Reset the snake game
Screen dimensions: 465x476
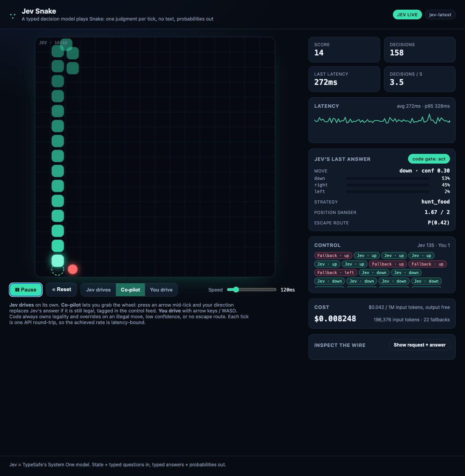click(x=62, y=290)
